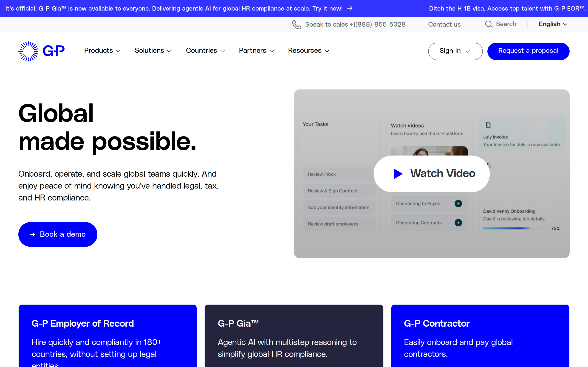Viewport: 588px width, 367px height.
Task: Click Request a proposal
Action: point(528,51)
